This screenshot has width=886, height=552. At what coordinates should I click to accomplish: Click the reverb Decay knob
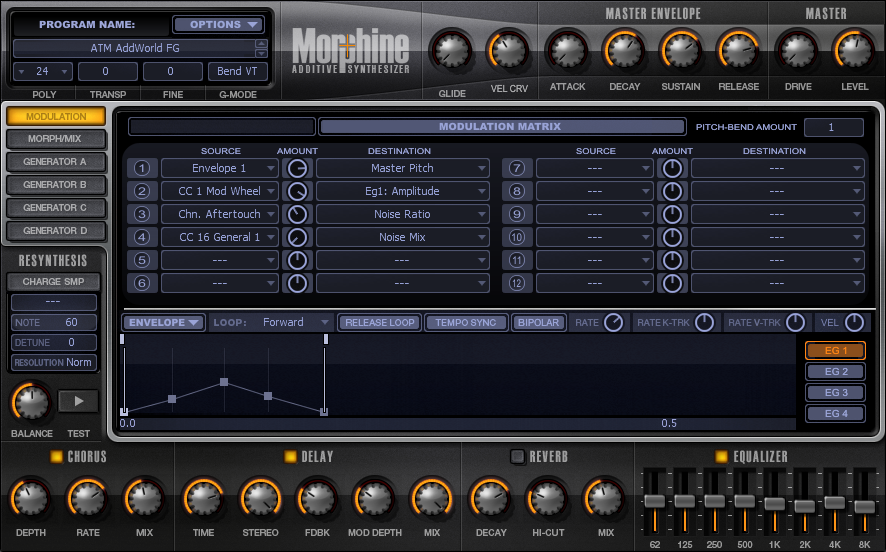490,499
